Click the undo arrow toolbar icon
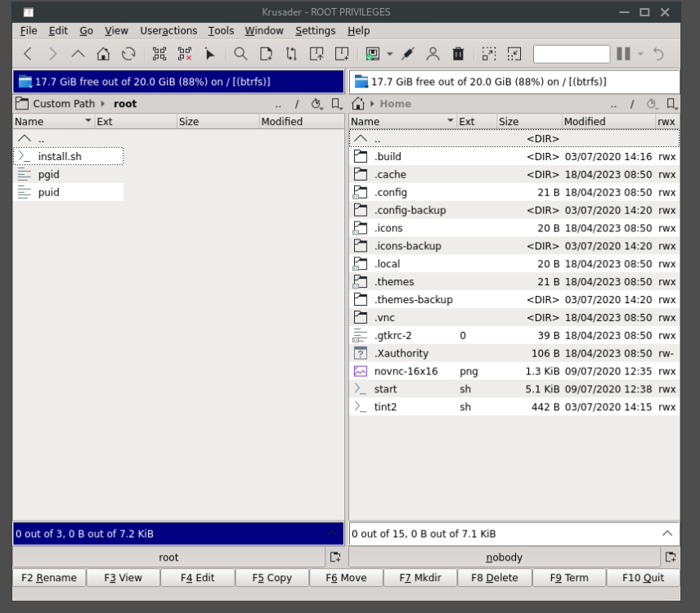700x613 pixels. coord(658,54)
